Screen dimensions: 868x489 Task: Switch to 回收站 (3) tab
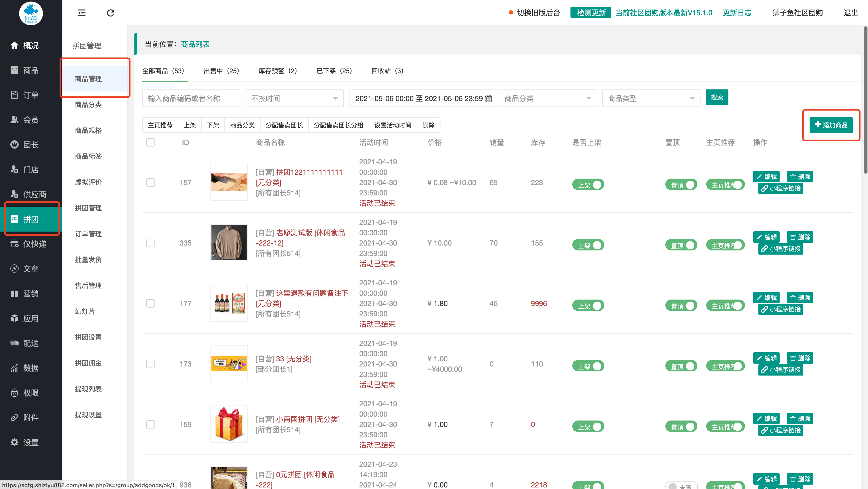(387, 71)
